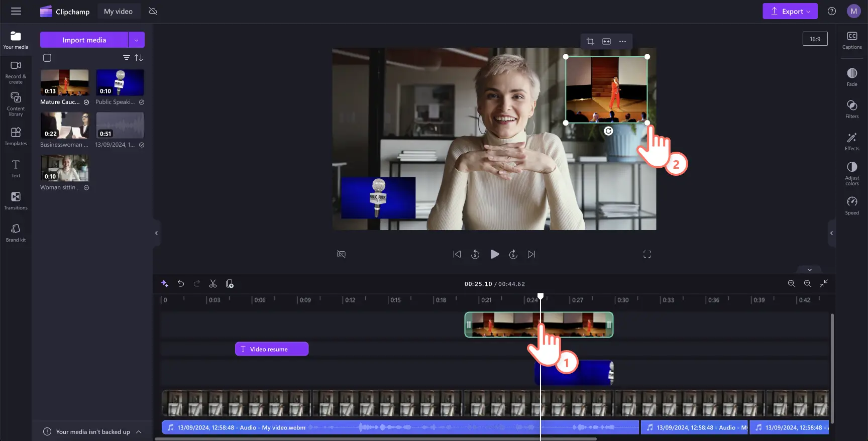Rename the My video title
The image size is (868, 441).
point(118,11)
